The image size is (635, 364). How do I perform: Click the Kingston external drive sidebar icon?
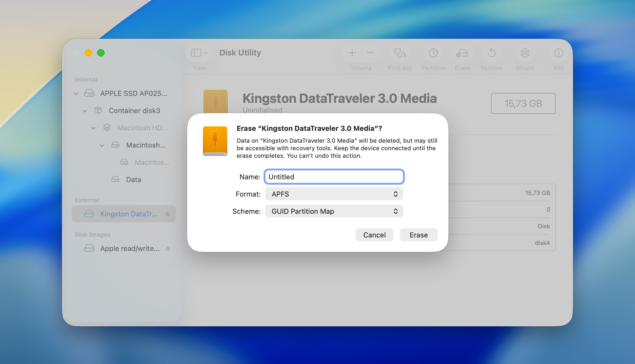click(89, 214)
